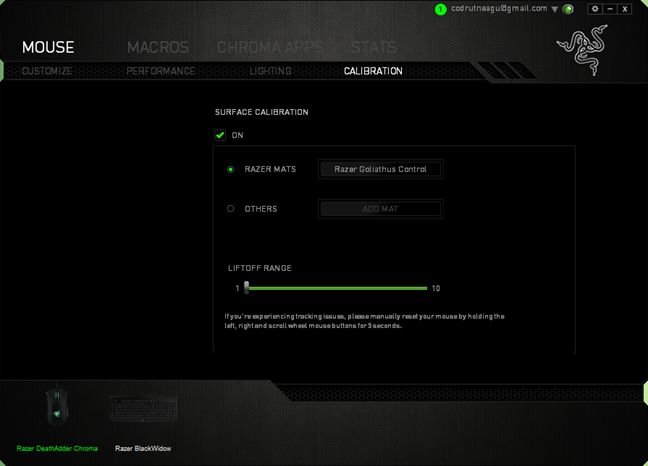
Task: Click the Add Mat button
Action: 381,209
